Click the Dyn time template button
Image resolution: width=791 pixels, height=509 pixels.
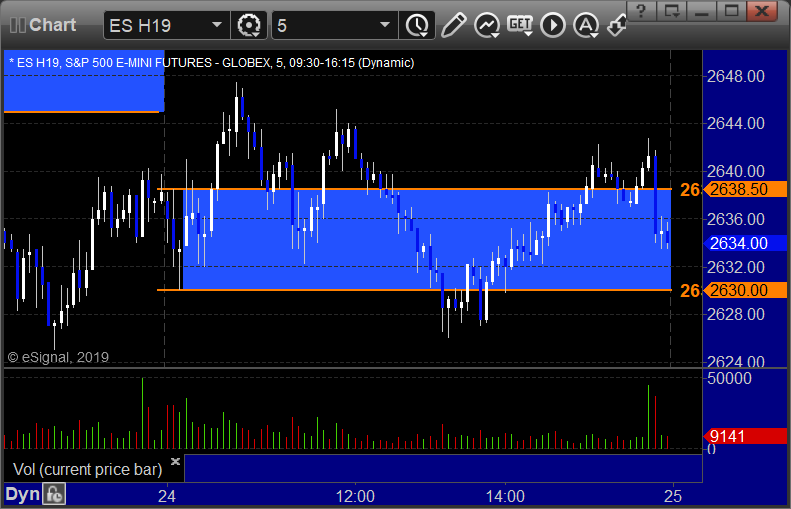click(22, 494)
